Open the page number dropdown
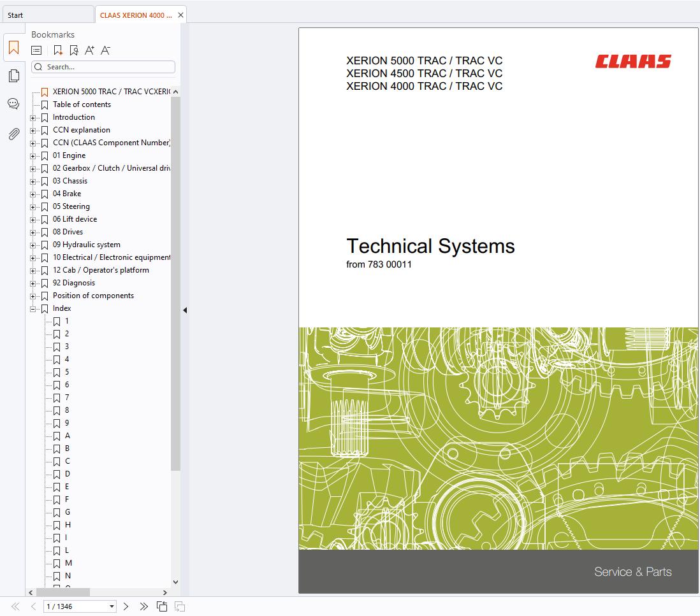 click(112, 606)
